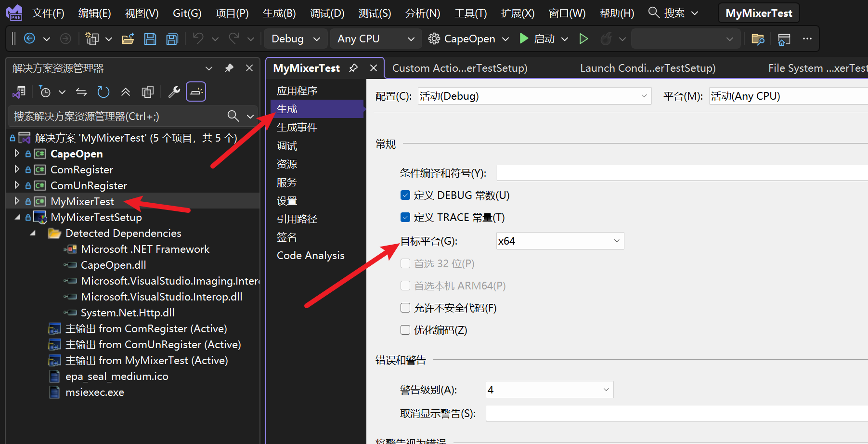
Task: Toggle preview selected items icon
Action: (x=196, y=91)
